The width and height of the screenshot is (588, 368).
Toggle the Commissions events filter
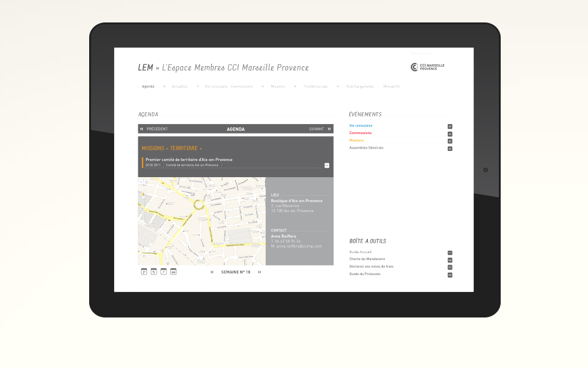(x=450, y=133)
